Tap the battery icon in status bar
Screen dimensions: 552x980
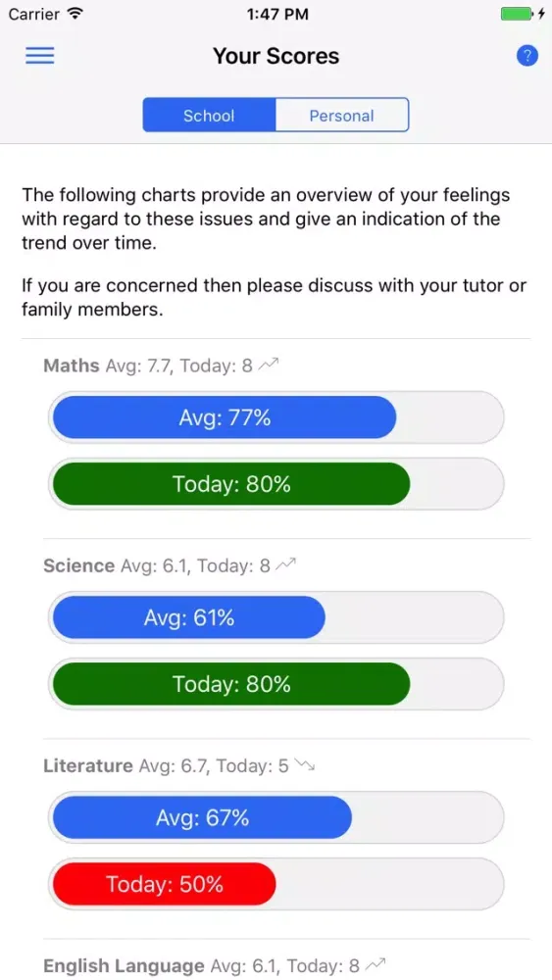point(517,14)
